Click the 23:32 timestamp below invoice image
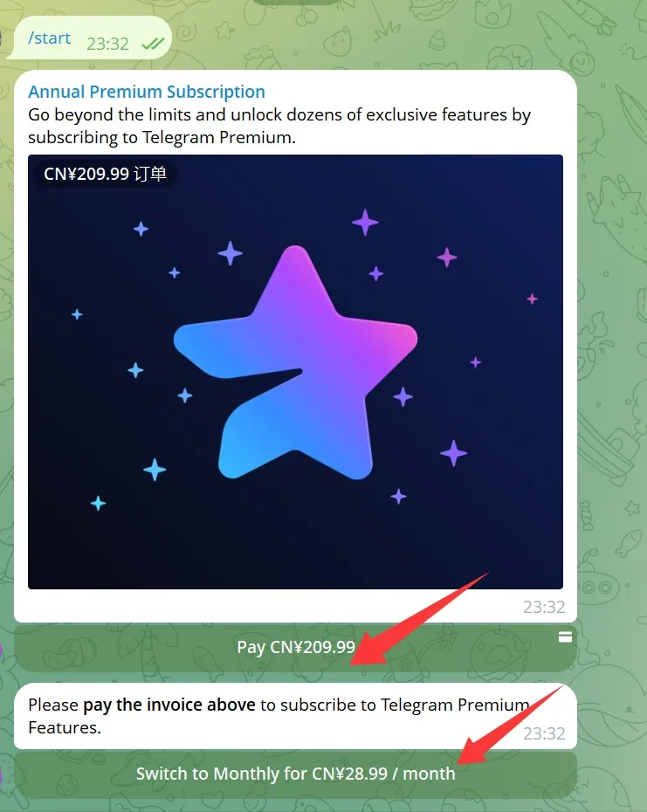The height and width of the screenshot is (812, 647). pos(544,607)
